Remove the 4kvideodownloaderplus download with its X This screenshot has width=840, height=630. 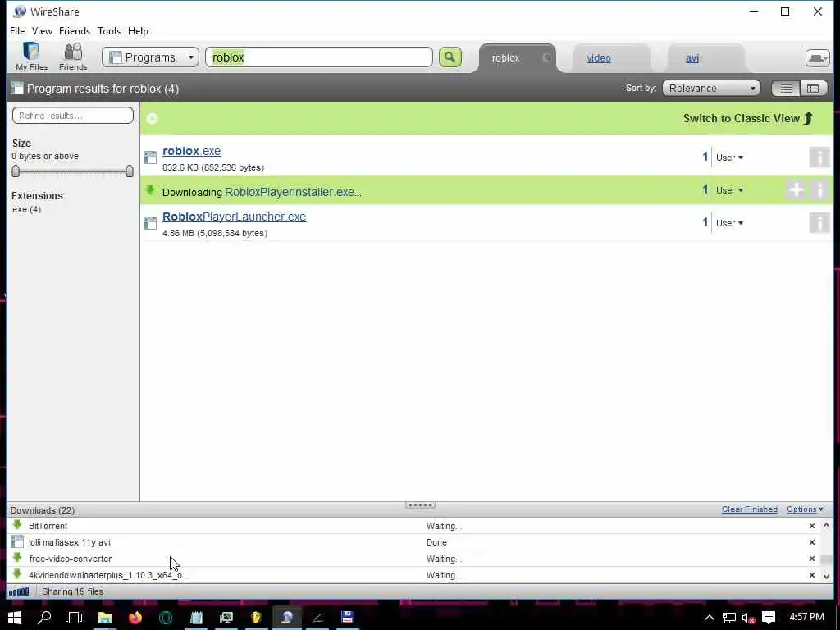(x=811, y=575)
